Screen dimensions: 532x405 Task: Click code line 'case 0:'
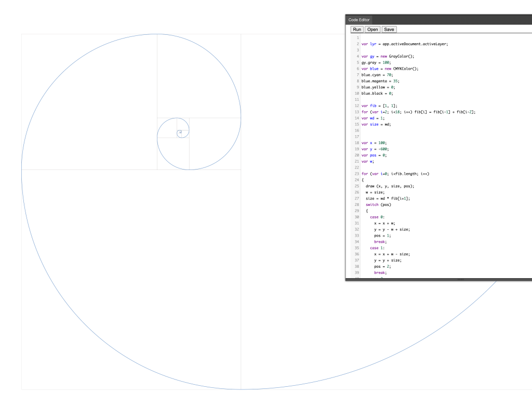click(x=377, y=217)
